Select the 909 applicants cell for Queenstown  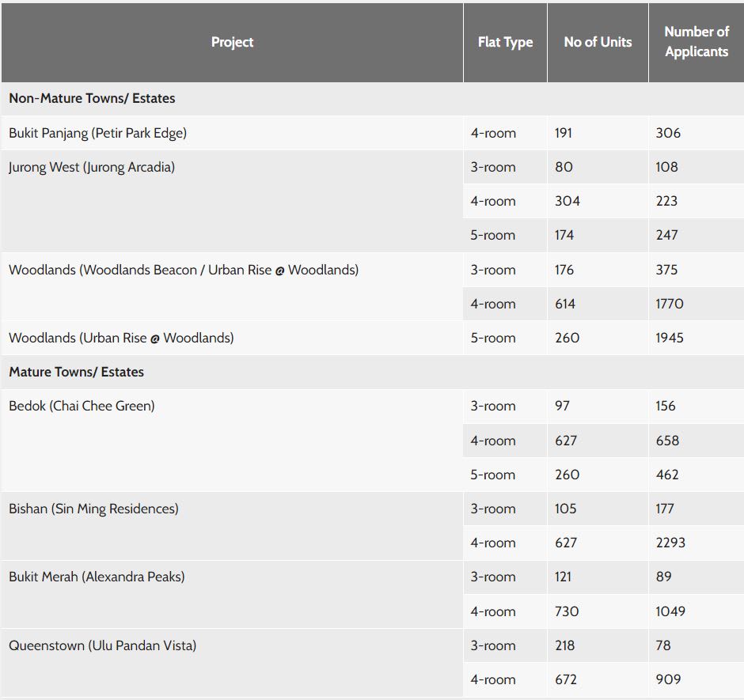click(668, 679)
